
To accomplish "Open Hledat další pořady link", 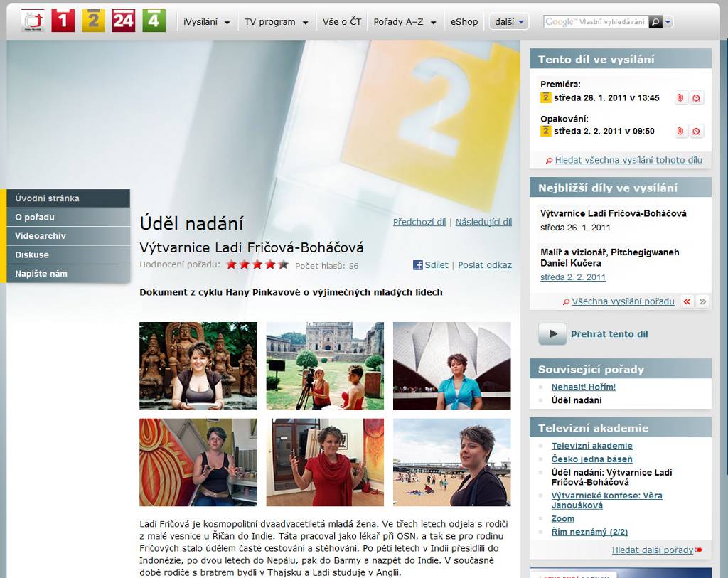I will pos(653,550).
